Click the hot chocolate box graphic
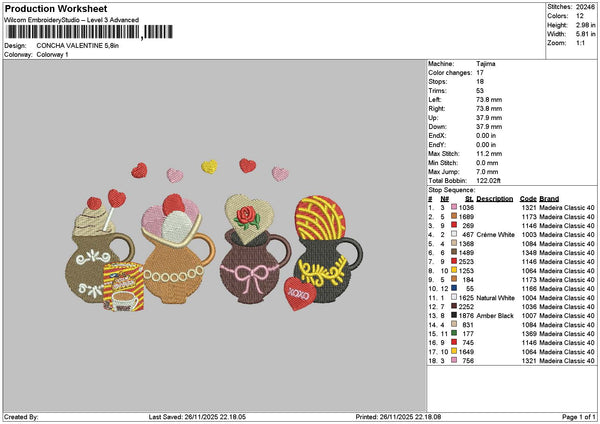This screenshot has height=424, width=600. pos(123,287)
